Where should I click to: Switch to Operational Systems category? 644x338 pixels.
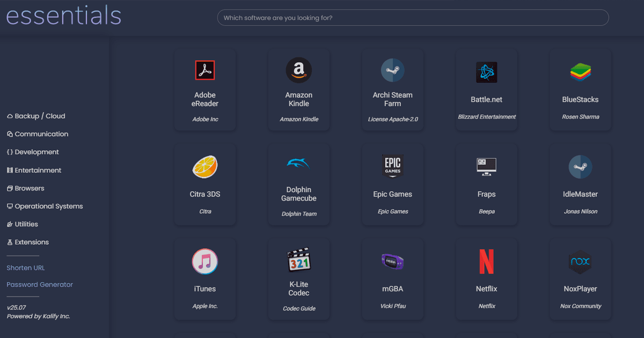[48, 206]
